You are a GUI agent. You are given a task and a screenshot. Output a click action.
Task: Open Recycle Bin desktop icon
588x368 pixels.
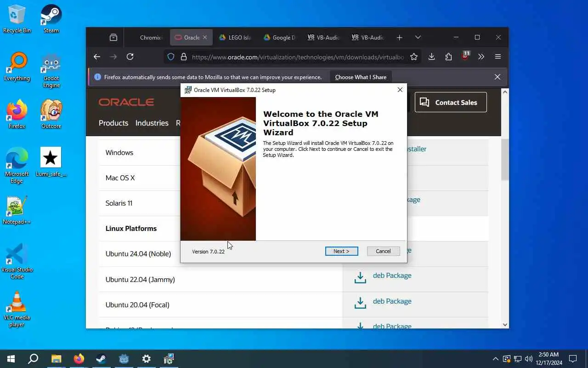click(17, 19)
